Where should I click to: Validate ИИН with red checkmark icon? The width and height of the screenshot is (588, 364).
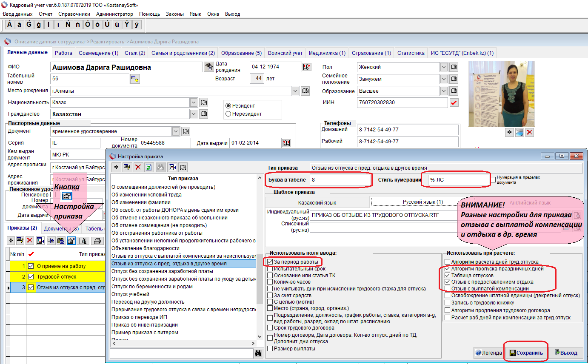coord(454,102)
